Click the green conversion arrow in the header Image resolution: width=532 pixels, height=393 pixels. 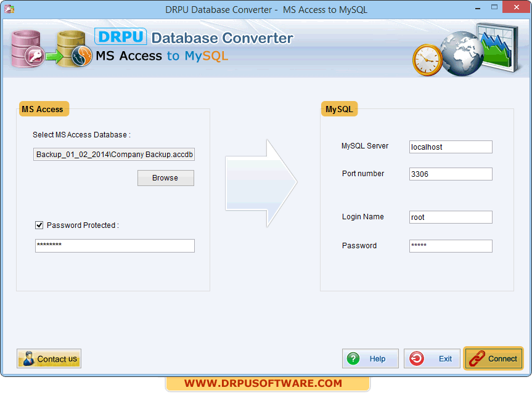(54, 56)
